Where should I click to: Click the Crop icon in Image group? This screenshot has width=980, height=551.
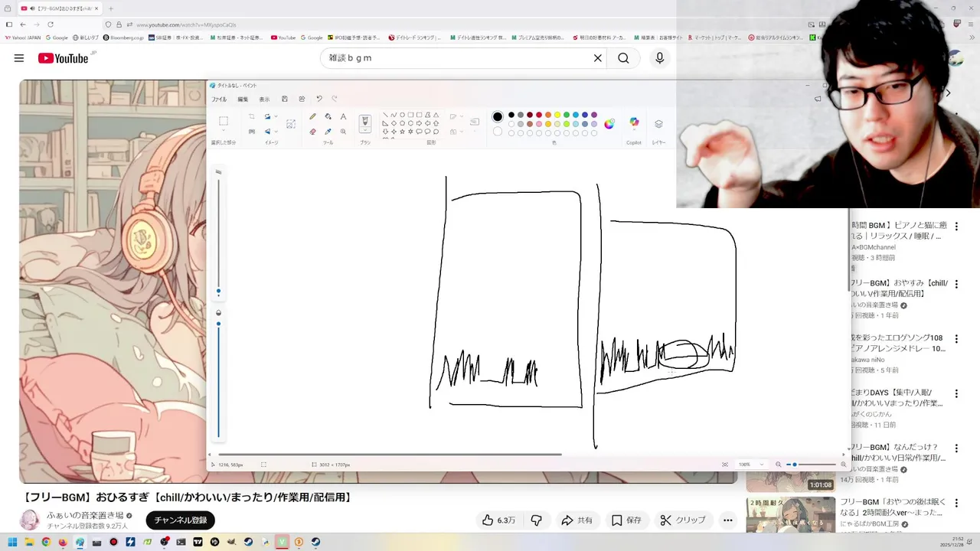(x=251, y=116)
